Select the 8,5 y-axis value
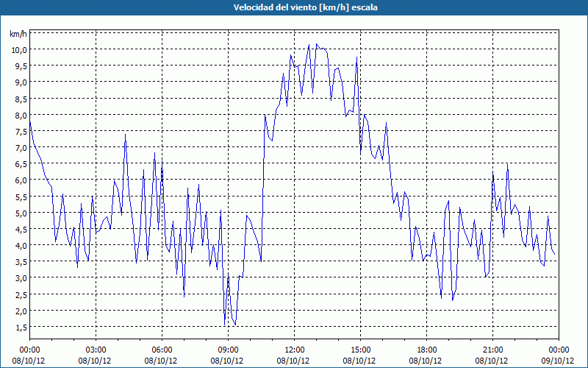Image resolution: width=588 pixels, height=368 pixels. [20, 99]
